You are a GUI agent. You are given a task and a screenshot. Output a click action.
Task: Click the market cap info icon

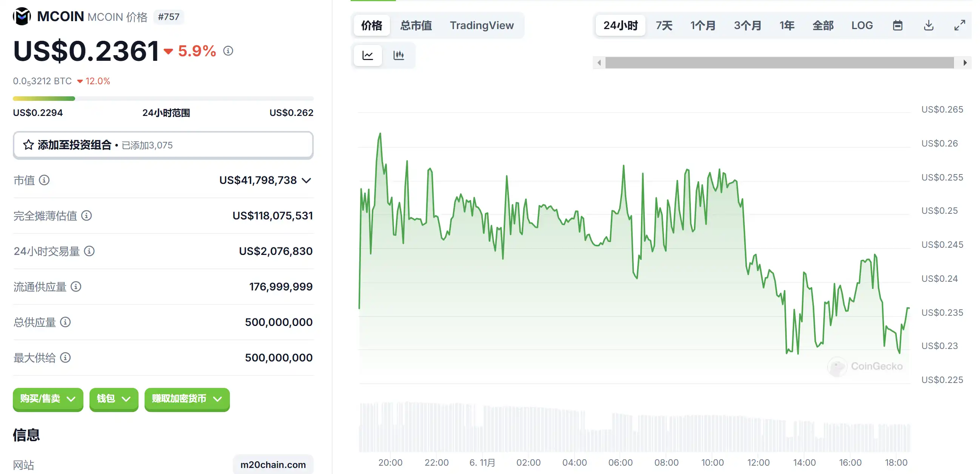coord(44,180)
